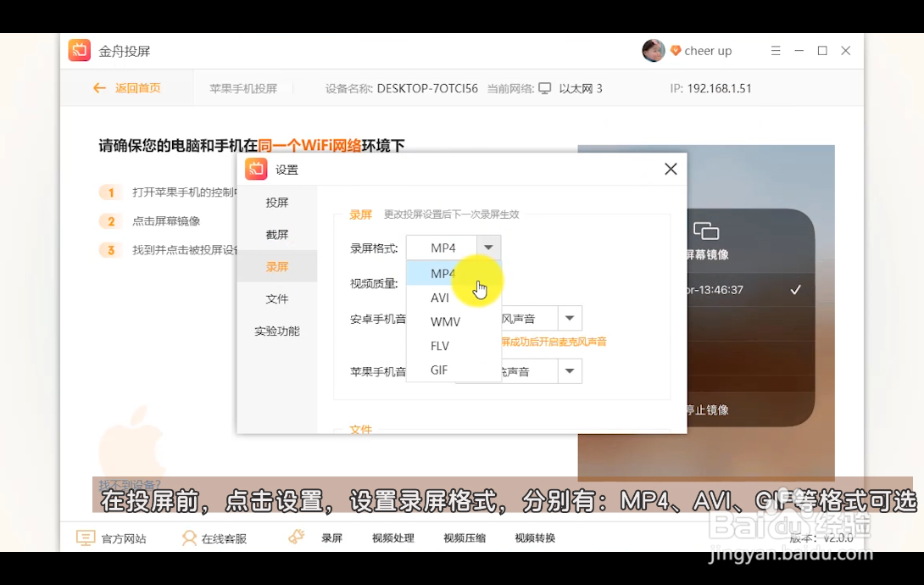The width and height of the screenshot is (924, 585).
Task: Open 在线客服 link
Action: pos(224,538)
